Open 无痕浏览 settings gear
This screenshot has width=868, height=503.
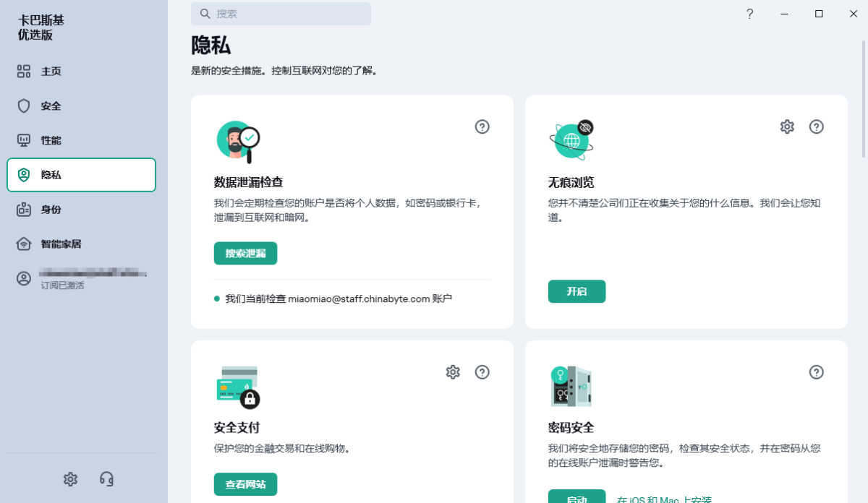pos(786,126)
